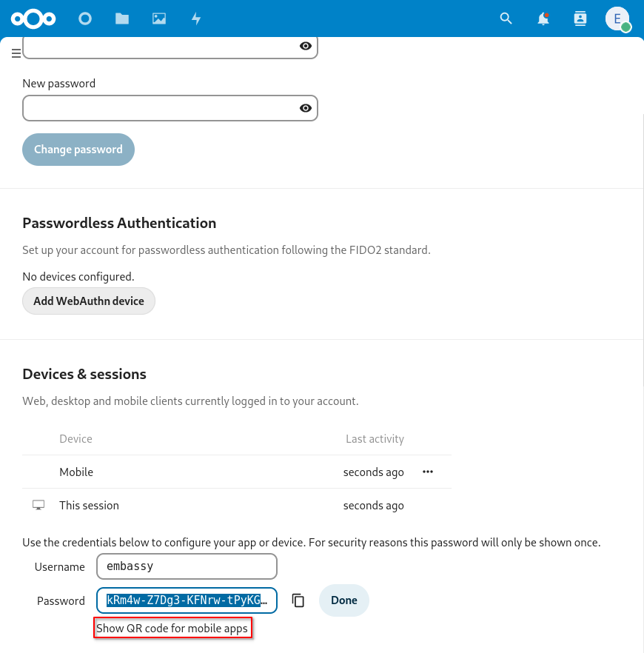Open unified search with the magnifier icon
Viewport: 644px width, 653px height.
(x=506, y=19)
